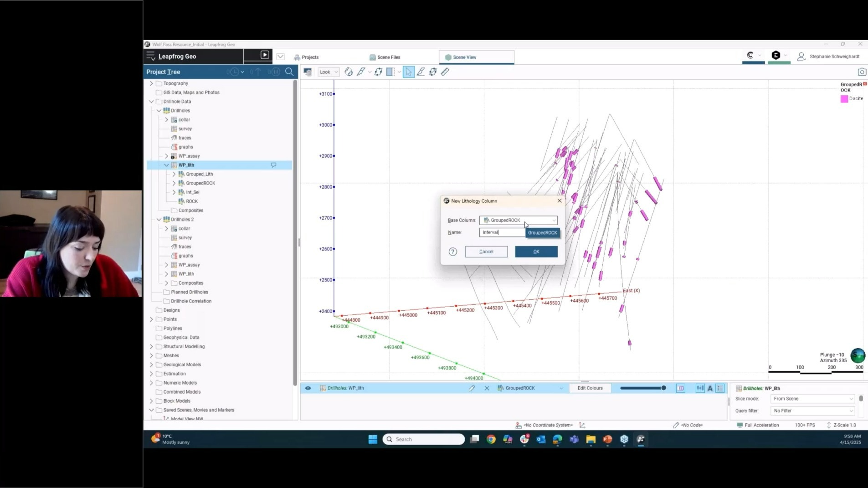Toggle the drillhole cylinder display mode
The width and height of the screenshot is (868, 488).
coord(680,388)
